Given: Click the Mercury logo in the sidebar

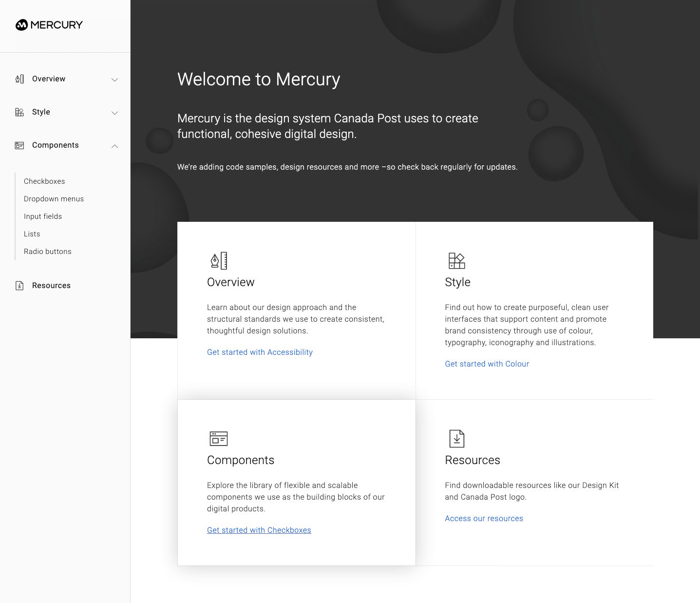Looking at the screenshot, I should (49, 25).
